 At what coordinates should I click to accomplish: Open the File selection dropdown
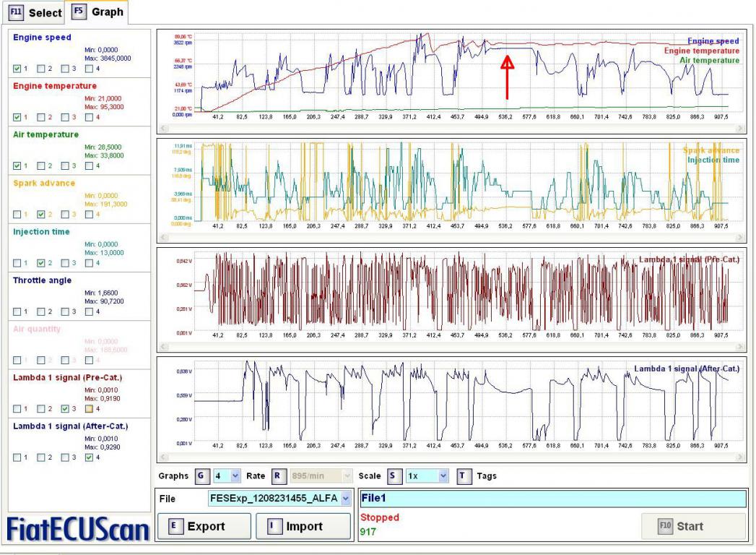(344, 498)
